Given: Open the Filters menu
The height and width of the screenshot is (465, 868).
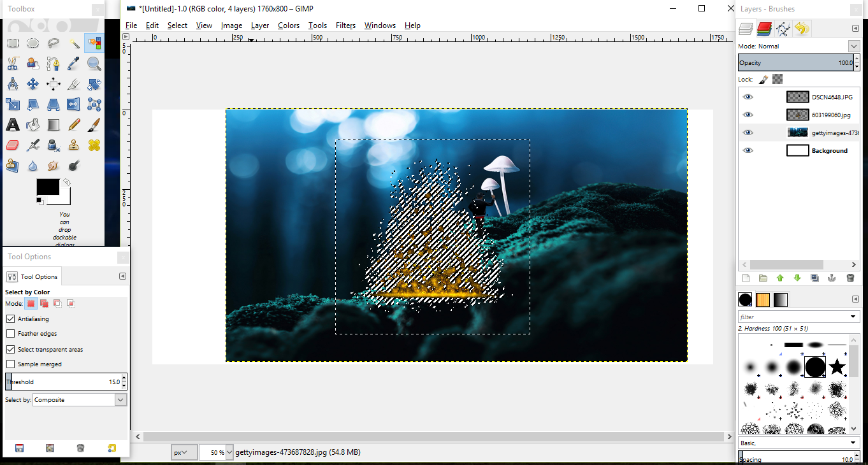Looking at the screenshot, I should [345, 25].
